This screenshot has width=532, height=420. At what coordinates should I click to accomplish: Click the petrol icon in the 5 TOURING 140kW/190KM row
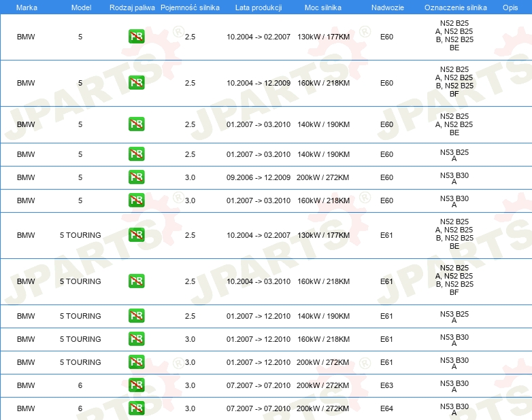[137, 315]
